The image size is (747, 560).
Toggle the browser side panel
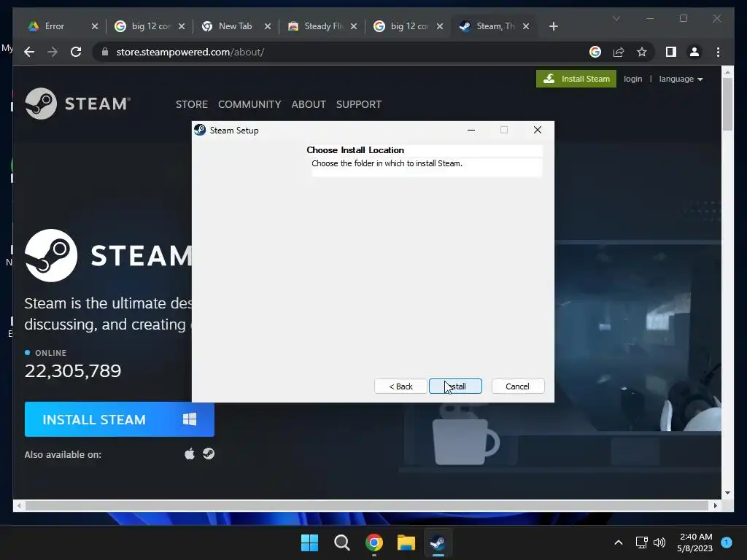point(671,52)
